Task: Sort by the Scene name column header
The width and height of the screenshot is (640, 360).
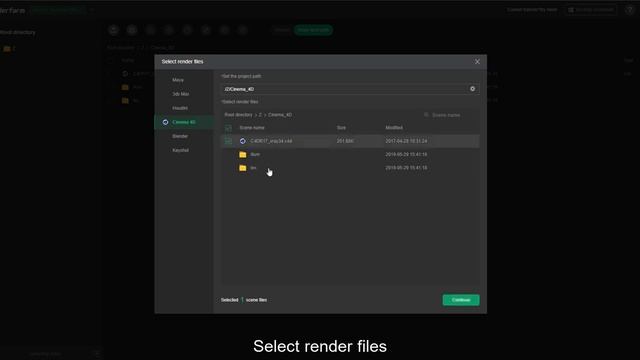Action: pos(252,128)
